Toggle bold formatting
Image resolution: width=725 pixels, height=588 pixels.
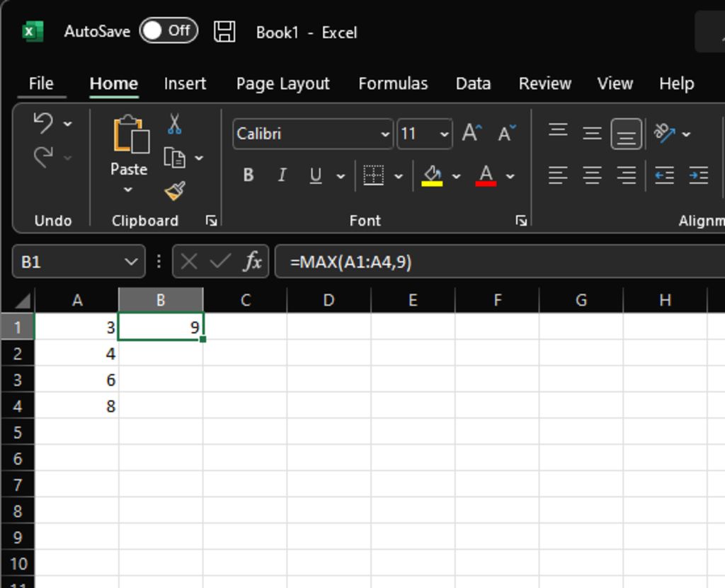pyautogui.click(x=249, y=175)
